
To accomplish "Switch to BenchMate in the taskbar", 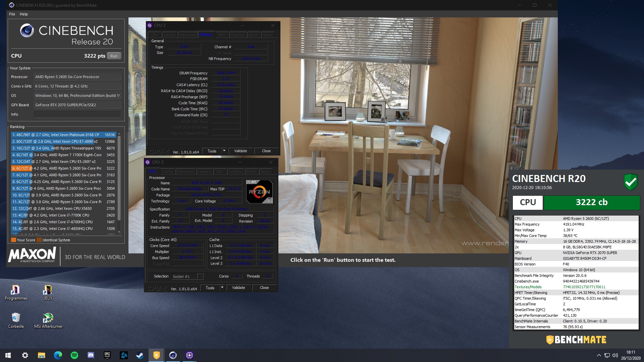I will click(156, 355).
